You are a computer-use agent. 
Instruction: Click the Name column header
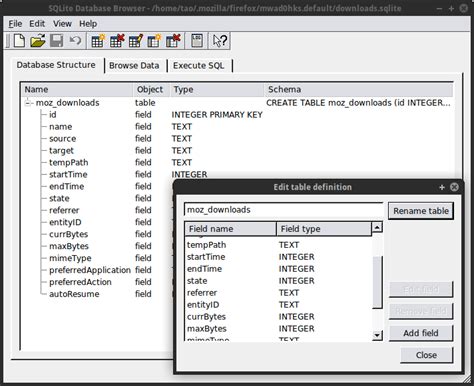pyautogui.click(x=77, y=90)
